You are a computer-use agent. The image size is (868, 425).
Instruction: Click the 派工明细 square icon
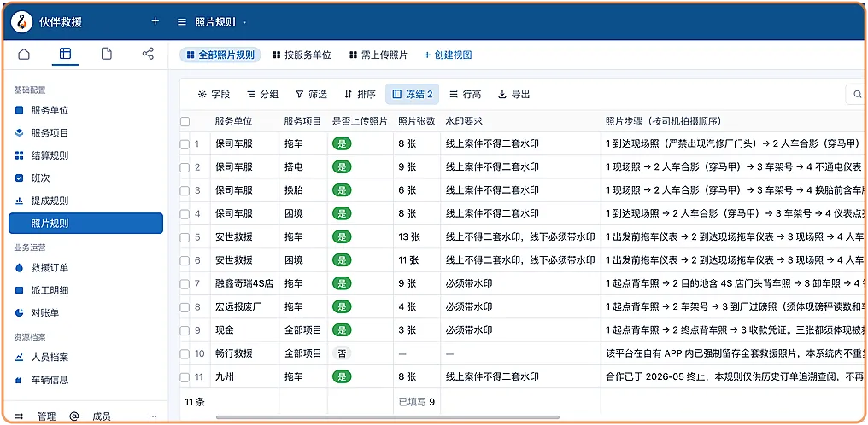coord(20,291)
